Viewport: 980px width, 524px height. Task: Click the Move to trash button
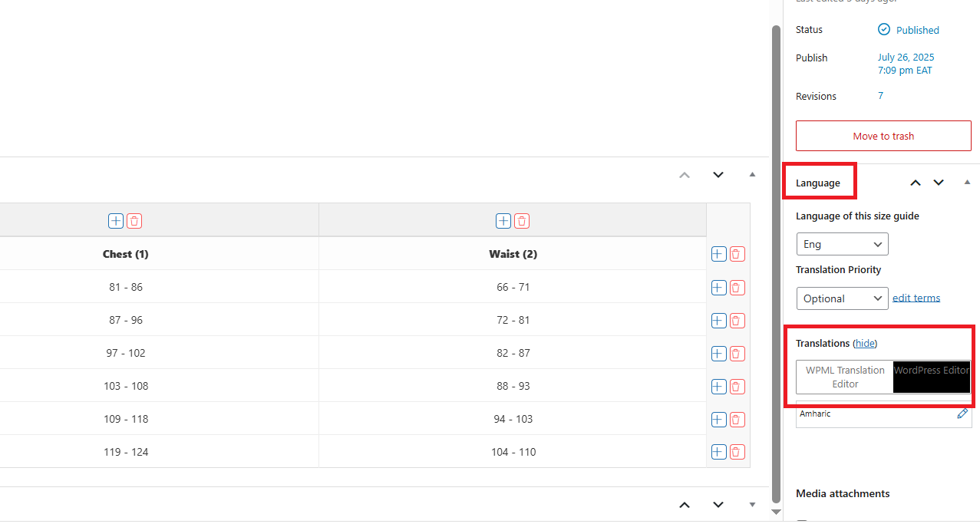tap(883, 136)
